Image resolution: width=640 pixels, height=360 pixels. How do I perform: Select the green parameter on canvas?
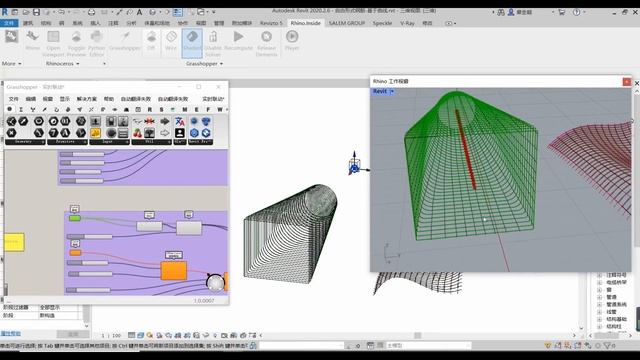click(75, 218)
